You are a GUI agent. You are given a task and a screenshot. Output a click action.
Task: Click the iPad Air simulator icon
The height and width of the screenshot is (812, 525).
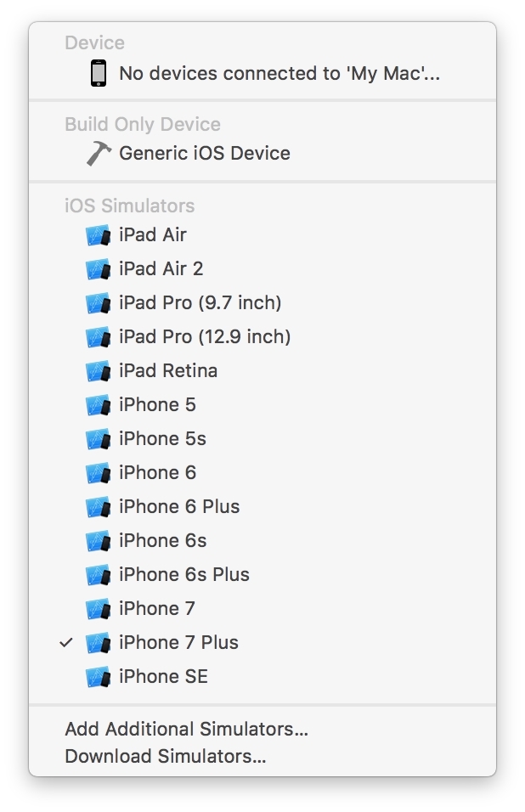coord(98,235)
